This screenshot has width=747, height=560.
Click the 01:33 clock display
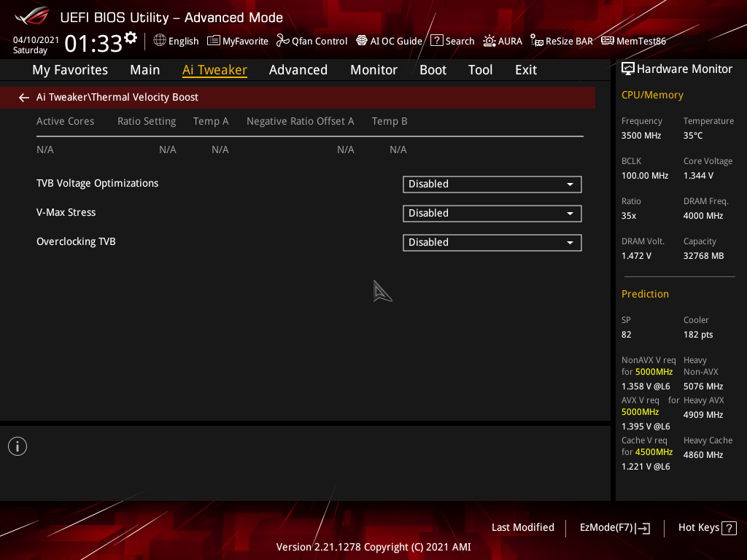(93, 43)
